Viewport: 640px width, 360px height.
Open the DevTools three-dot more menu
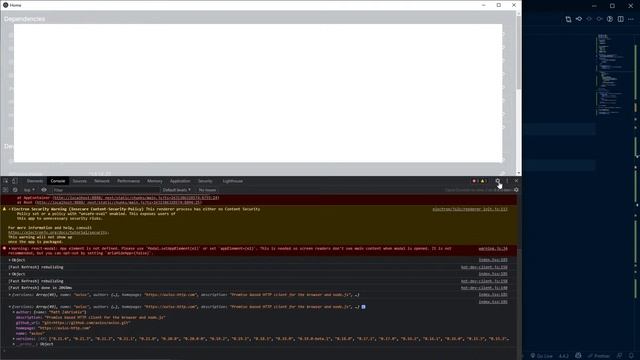(507, 181)
